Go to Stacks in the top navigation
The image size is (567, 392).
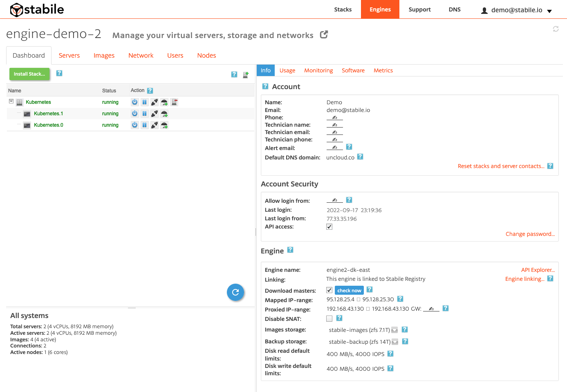[x=343, y=9]
